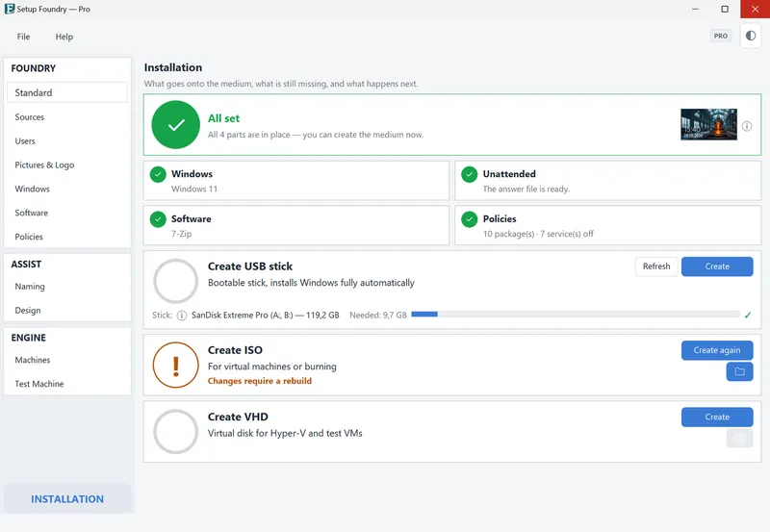Click the info icon next to Stick label
Viewport: 770px width, 532px height.
tap(182, 316)
